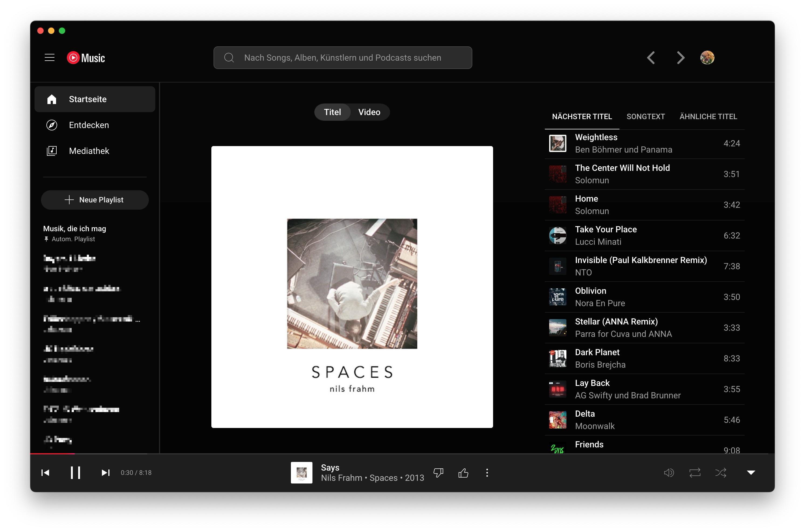Open the hamburger menu
The width and height of the screenshot is (805, 532).
[50, 58]
